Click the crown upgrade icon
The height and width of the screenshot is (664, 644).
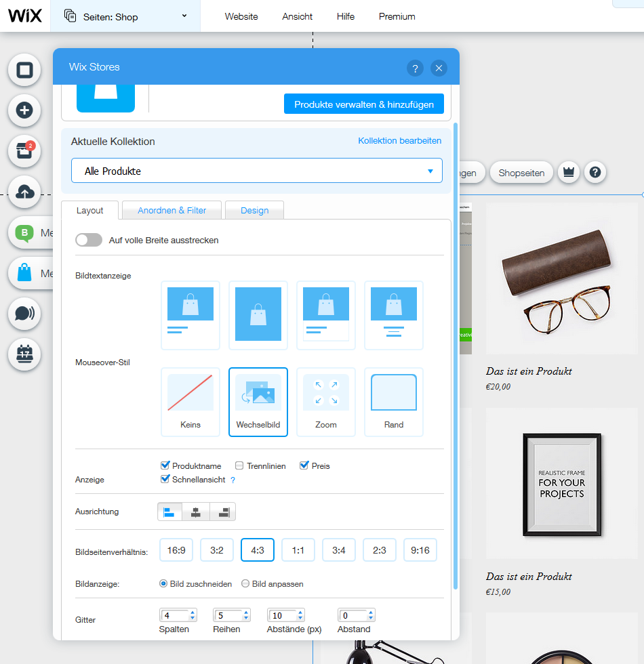[568, 173]
